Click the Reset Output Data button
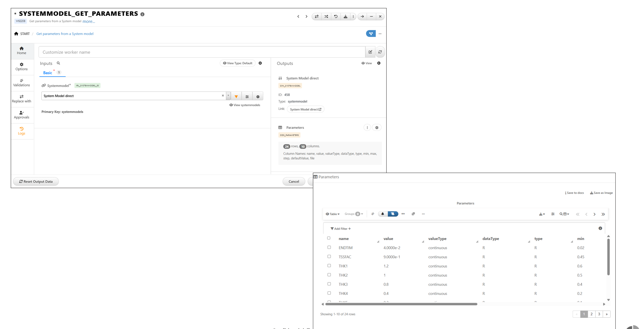This screenshot has width=644, height=329. tap(36, 182)
